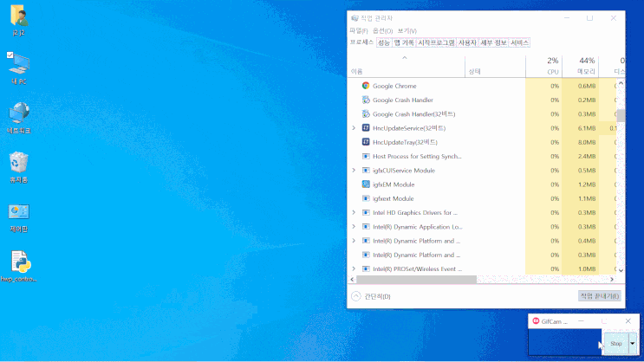The image size is (644, 362).
Task: Click the igfxext Module process icon
Action: tap(366, 198)
